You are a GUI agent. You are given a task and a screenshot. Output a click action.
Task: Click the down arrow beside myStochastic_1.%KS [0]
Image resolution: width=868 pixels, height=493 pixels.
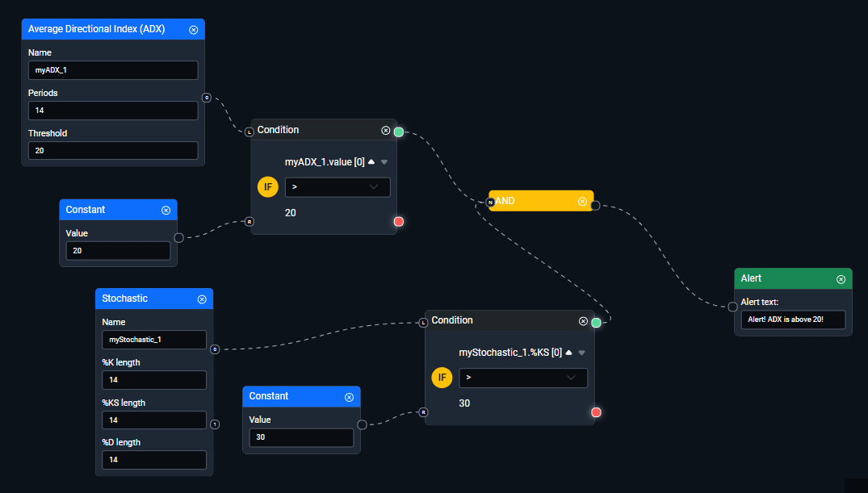click(x=582, y=353)
